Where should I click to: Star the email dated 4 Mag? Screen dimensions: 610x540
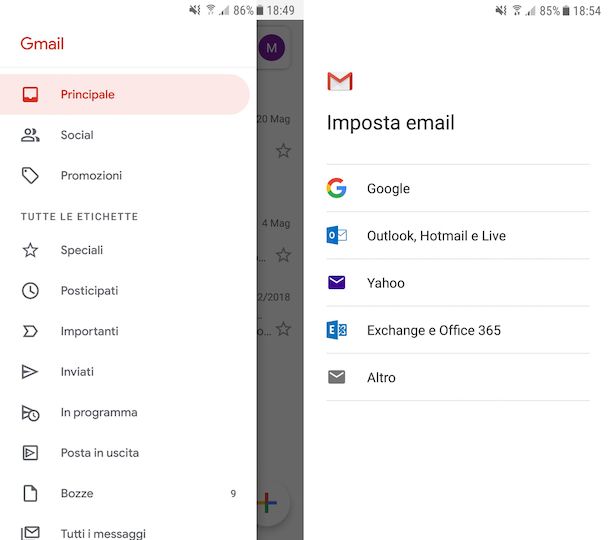(x=283, y=255)
